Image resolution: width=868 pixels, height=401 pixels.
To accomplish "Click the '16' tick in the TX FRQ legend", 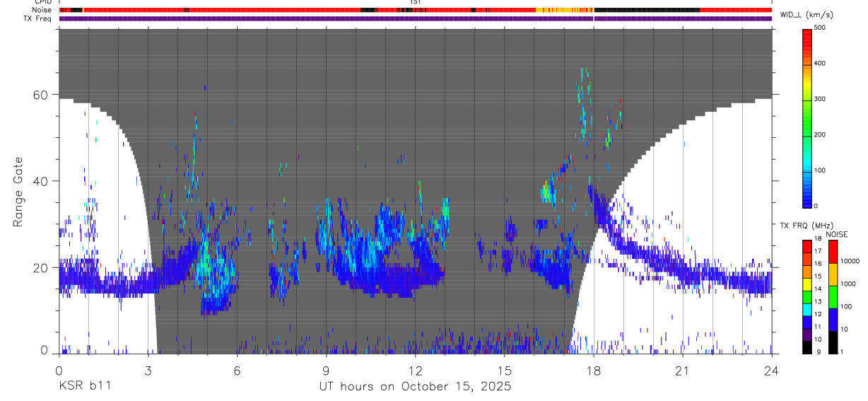I will click(817, 264).
